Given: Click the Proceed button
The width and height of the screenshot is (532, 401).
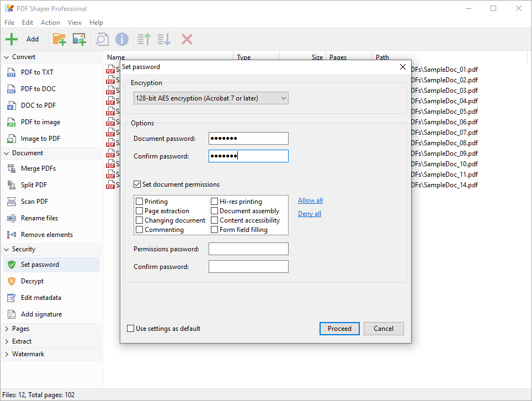Looking at the screenshot, I should [x=339, y=329].
